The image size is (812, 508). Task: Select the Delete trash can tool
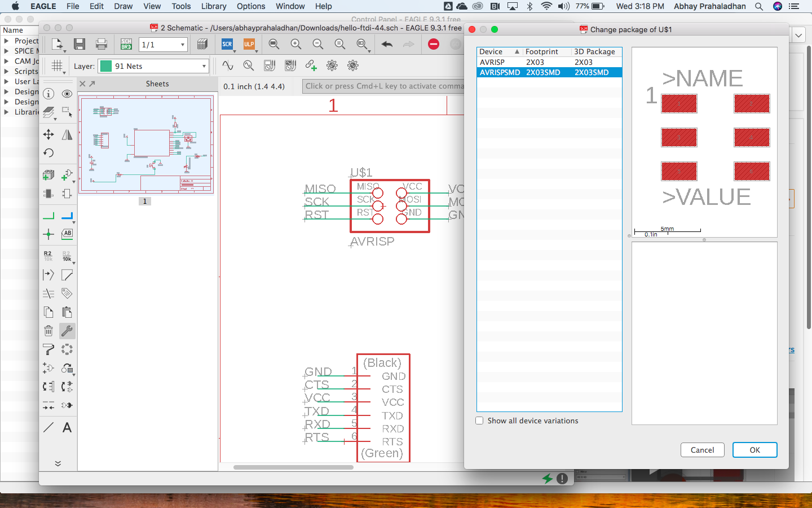click(x=48, y=331)
